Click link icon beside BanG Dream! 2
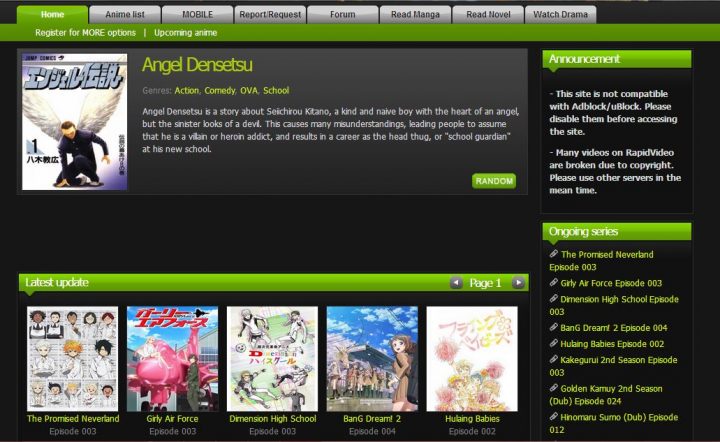The height and width of the screenshot is (442, 720). point(554,327)
